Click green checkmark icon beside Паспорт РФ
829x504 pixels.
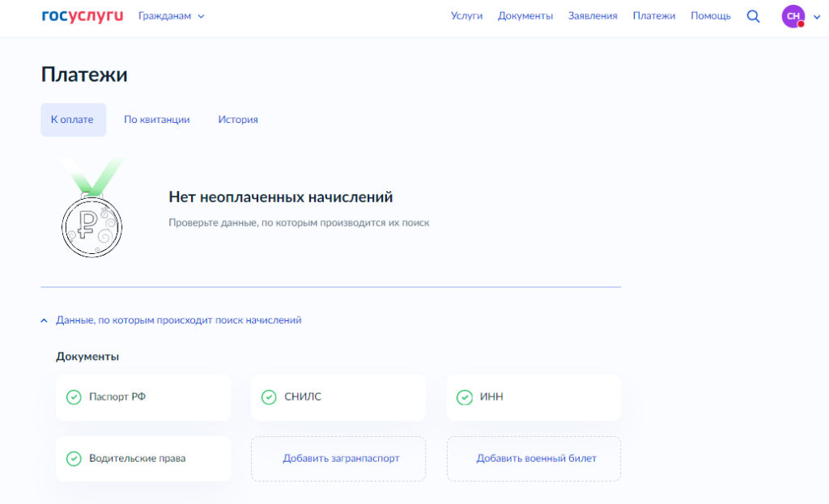(74, 397)
